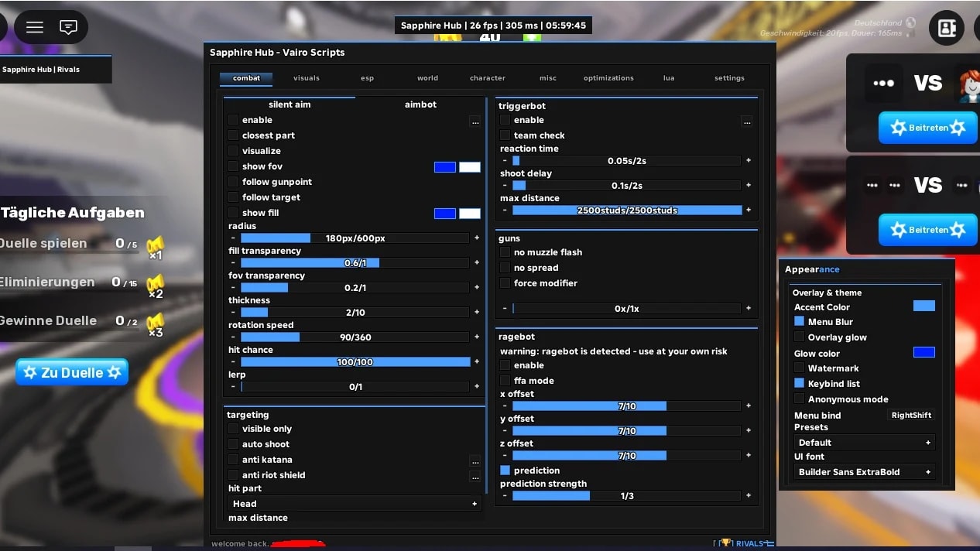The width and height of the screenshot is (980, 551).
Task: Uncheck Menu Blur in Appearance panel
Action: (800, 321)
